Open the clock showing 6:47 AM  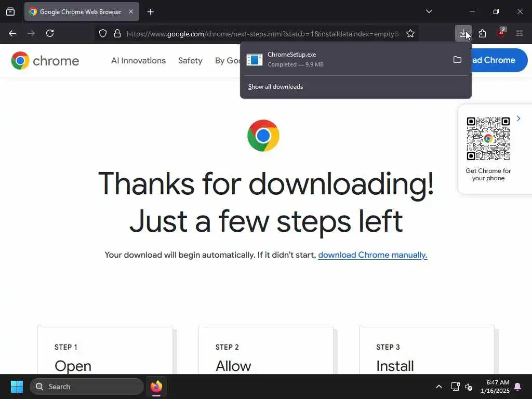click(x=495, y=387)
